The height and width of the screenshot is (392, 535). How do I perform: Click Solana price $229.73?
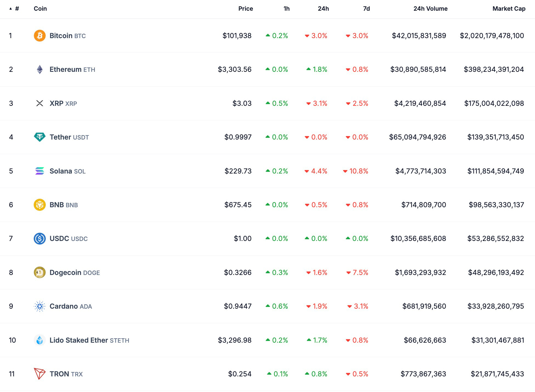tap(238, 171)
